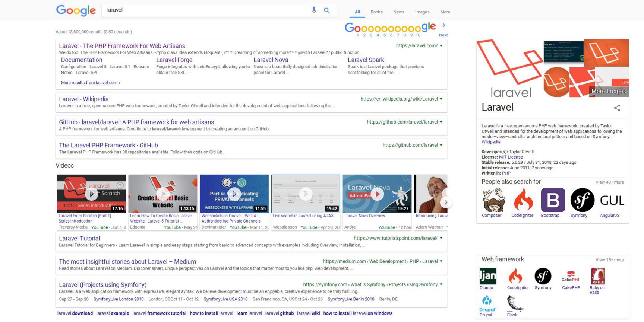Click More results from laravel.com
Viewport: 644px width, 322px height.
point(91,83)
